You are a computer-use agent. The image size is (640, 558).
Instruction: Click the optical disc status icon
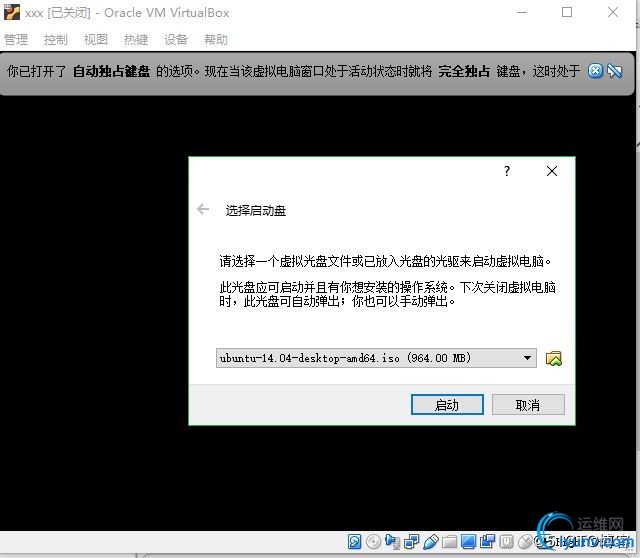373,542
